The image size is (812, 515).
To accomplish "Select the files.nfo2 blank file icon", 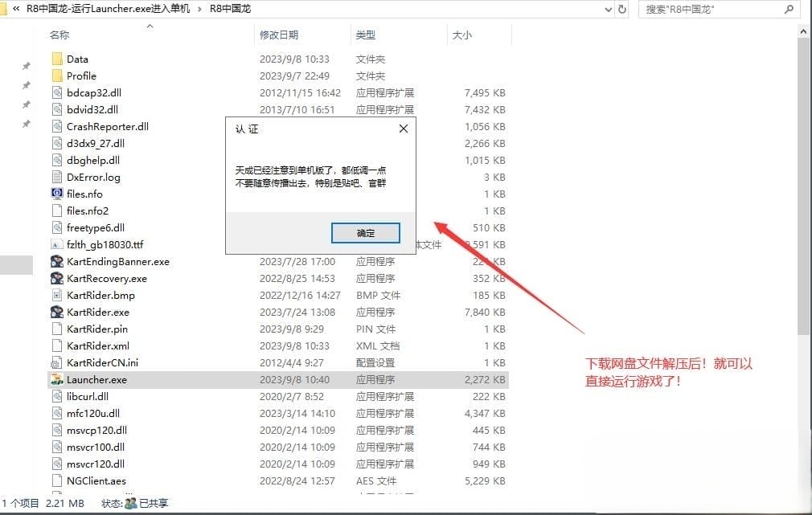I will point(57,210).
